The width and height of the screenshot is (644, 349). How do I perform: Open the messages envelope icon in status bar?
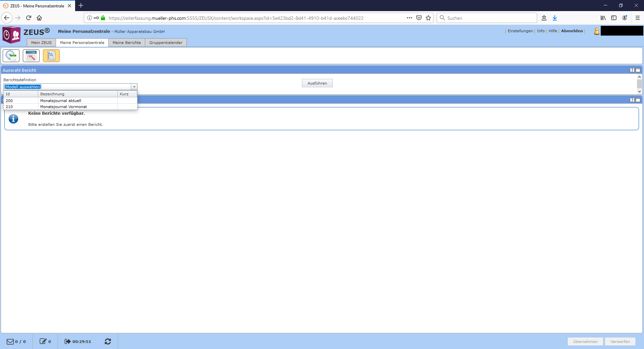10,341
